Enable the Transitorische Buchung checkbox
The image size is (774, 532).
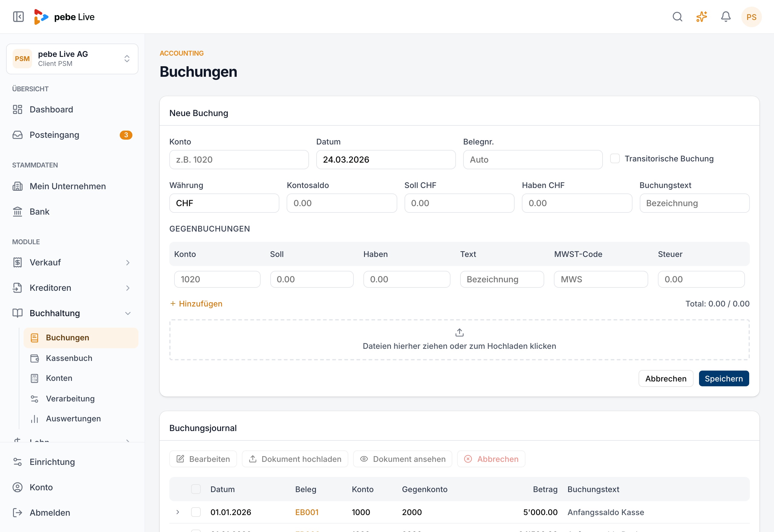point(615,159)
